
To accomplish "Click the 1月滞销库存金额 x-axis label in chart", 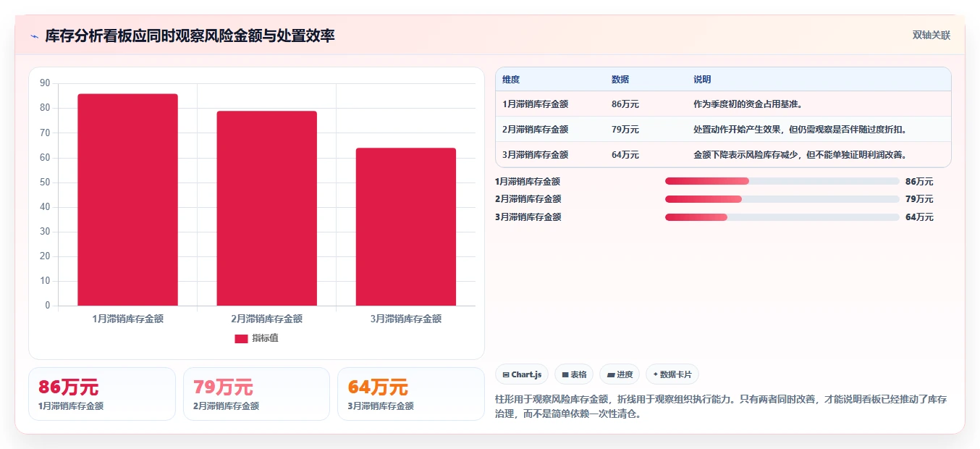I will 128,319.
